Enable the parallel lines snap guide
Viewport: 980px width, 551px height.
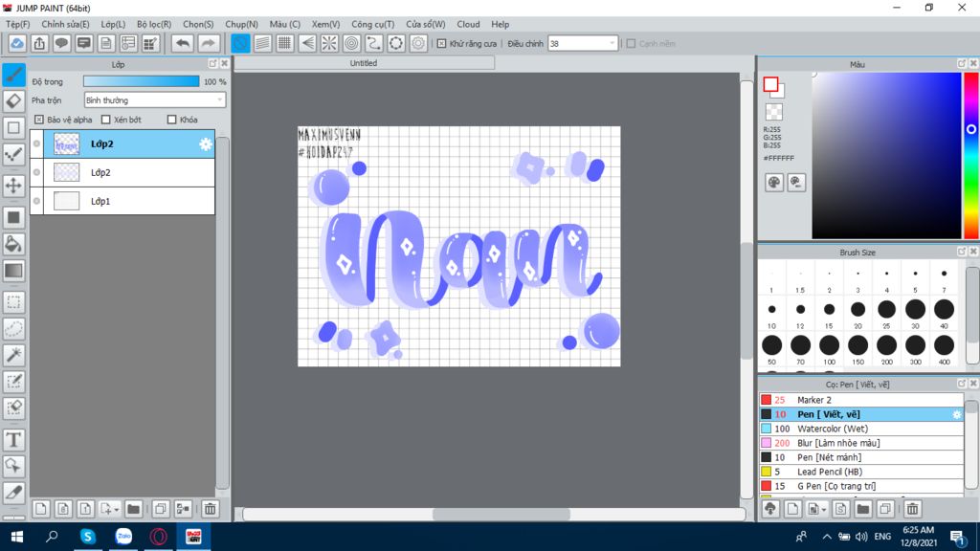[262, 43]
